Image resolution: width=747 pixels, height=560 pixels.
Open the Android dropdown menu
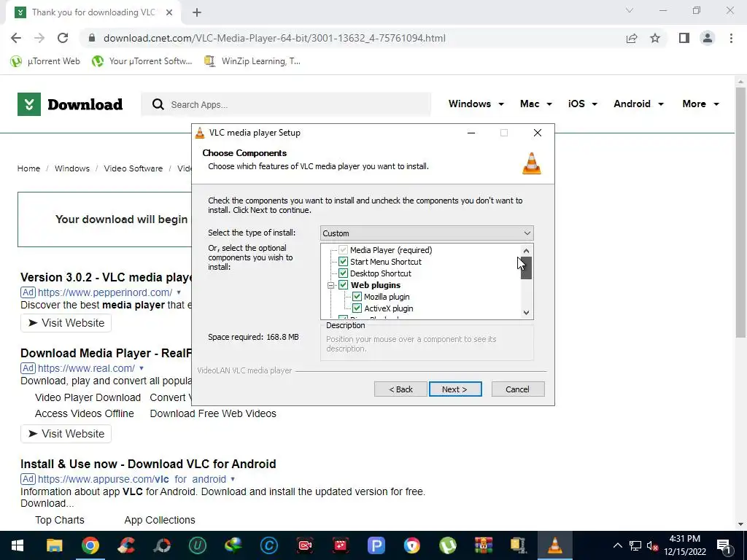tap(638, 104)
